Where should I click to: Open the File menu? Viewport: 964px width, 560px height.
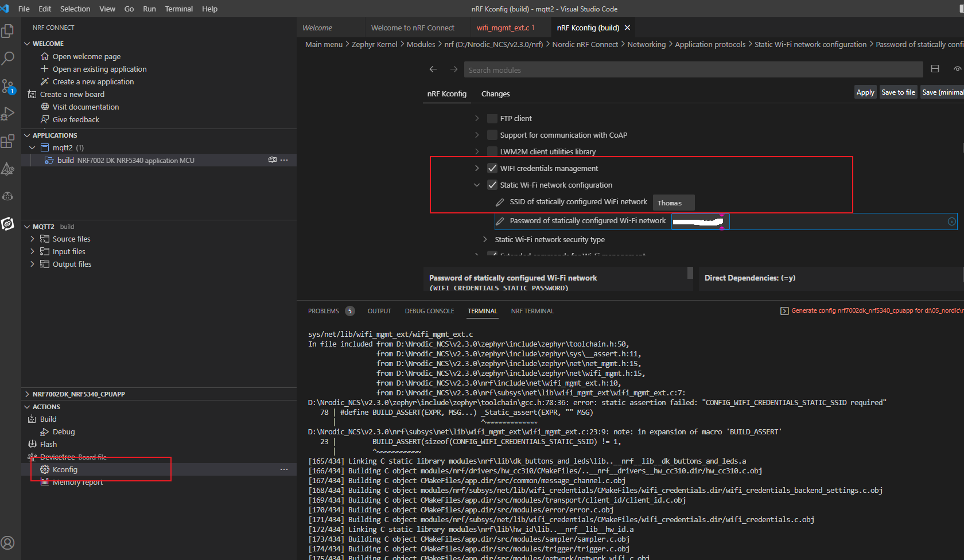click(x=24, y=9)
